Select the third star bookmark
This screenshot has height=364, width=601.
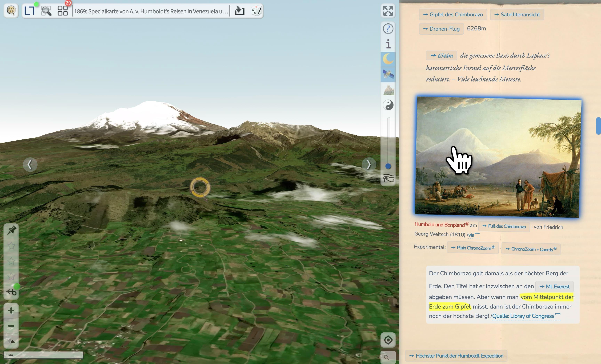[11, 276]
